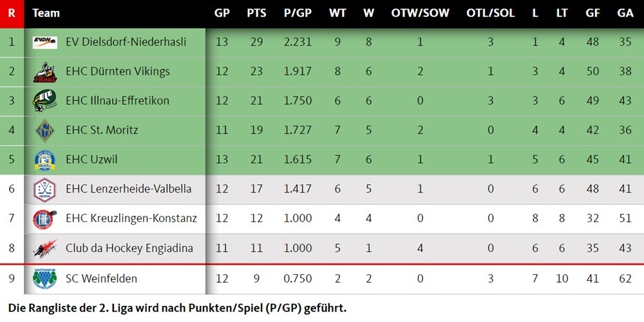Click the EHC Kreuzlingen-Konstanz logo

45,219
